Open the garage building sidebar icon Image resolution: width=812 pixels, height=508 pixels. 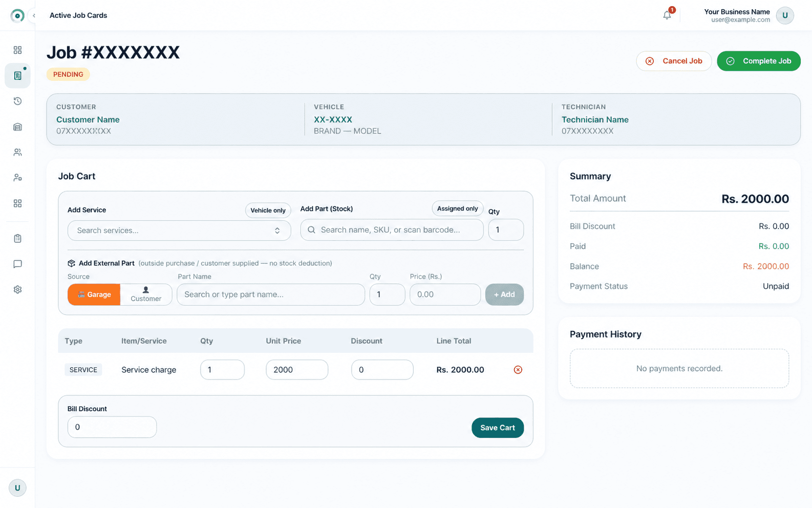point(17,127)
